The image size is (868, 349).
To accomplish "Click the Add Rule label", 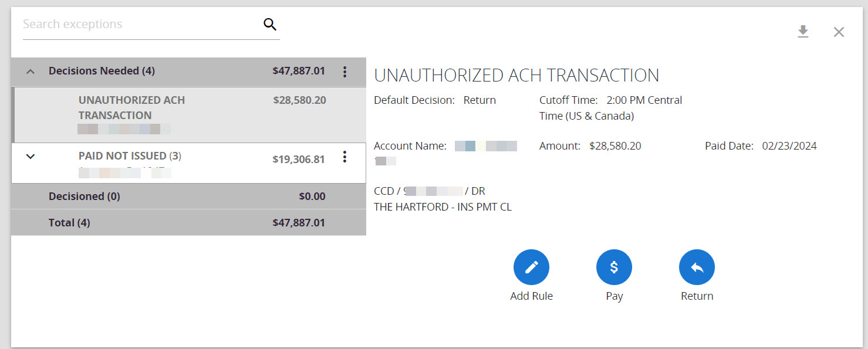I will click(x=532, y=296).
